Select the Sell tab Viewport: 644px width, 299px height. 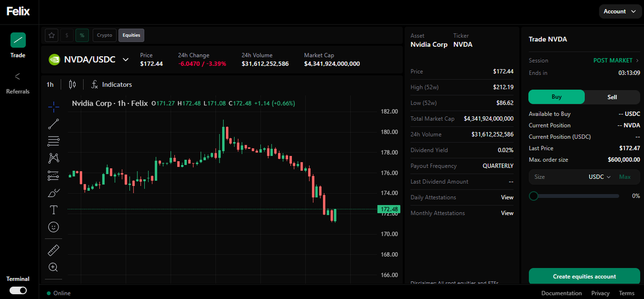(x=612, y=97)
